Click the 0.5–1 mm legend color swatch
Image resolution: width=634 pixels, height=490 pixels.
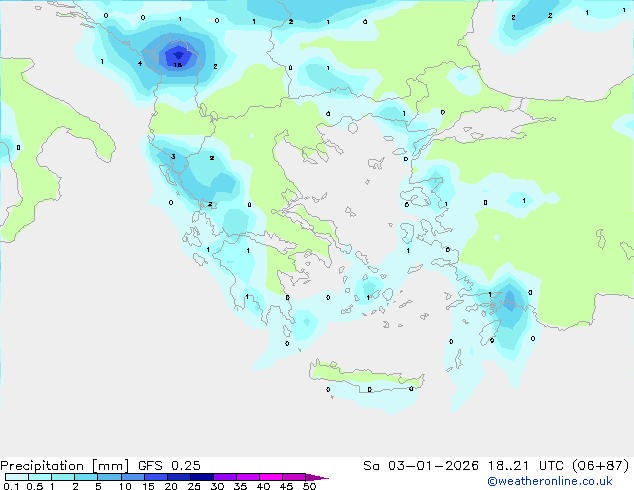click(x=40, y=477)
